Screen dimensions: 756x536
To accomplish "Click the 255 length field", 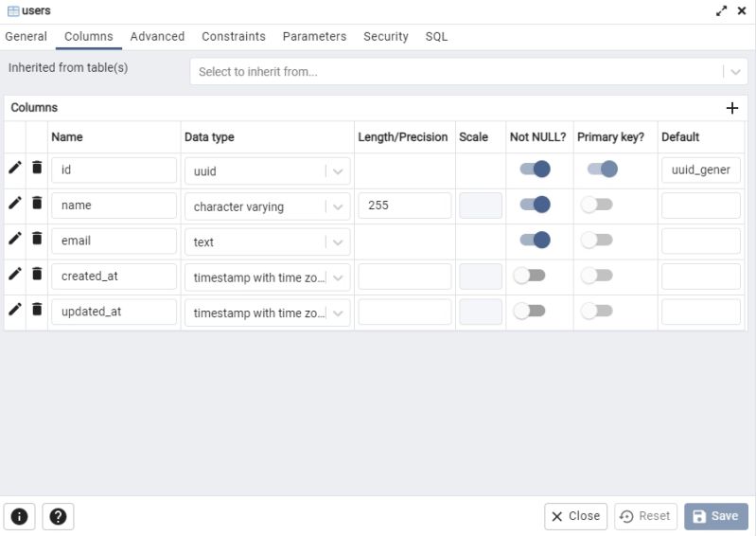I will [405, 205].
